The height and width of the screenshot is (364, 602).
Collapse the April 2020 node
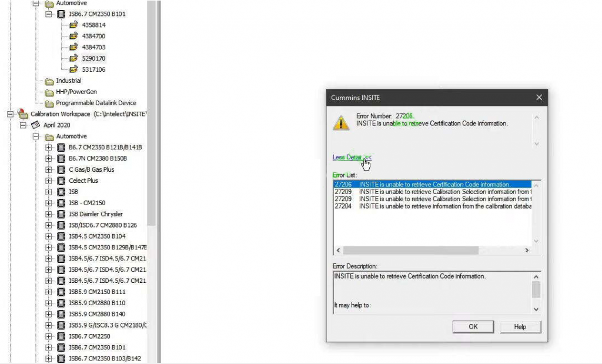click(23, 125)
